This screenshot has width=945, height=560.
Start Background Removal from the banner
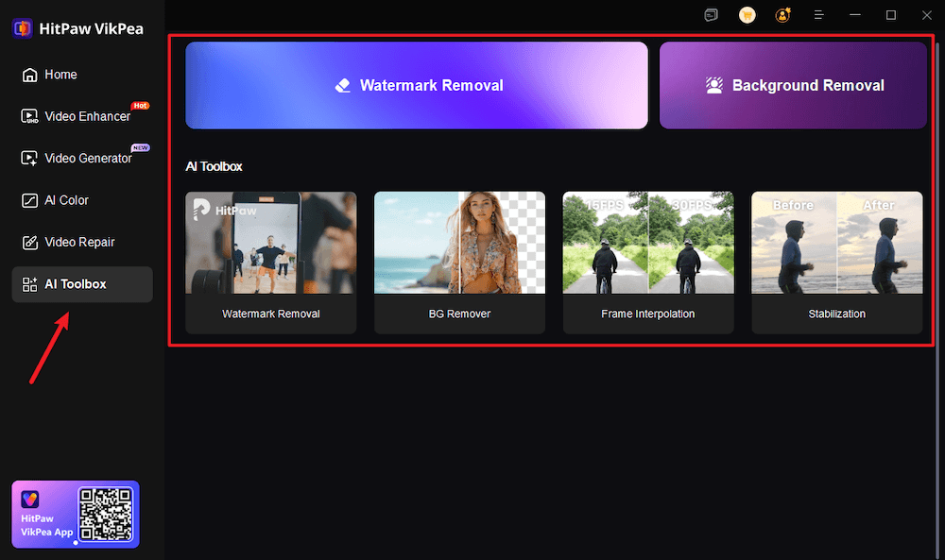pyautogui.click(x=793, y=85)
